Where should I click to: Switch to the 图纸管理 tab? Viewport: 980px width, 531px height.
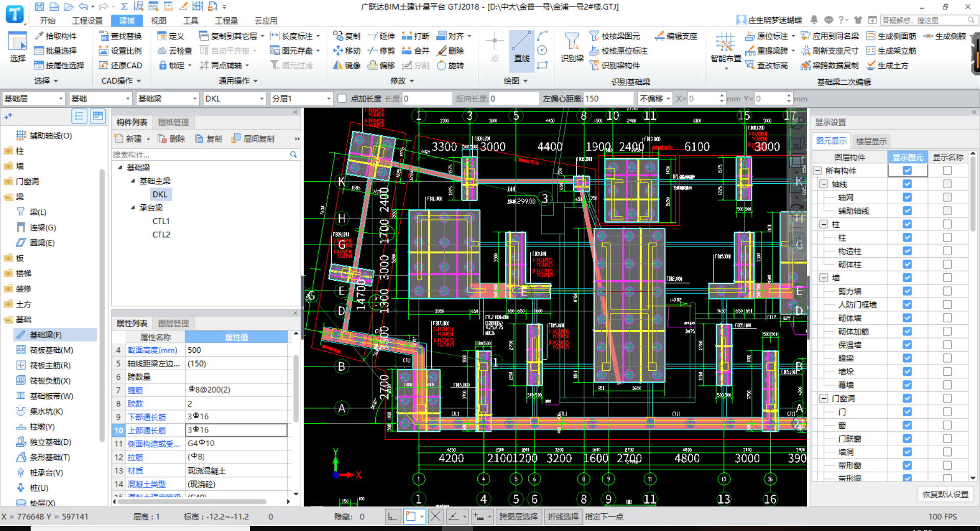174,122
